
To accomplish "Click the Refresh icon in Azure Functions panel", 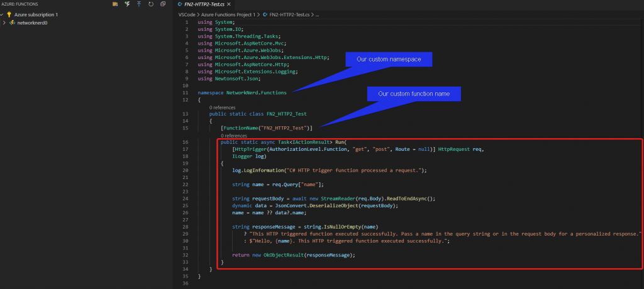I will [151, 4].
